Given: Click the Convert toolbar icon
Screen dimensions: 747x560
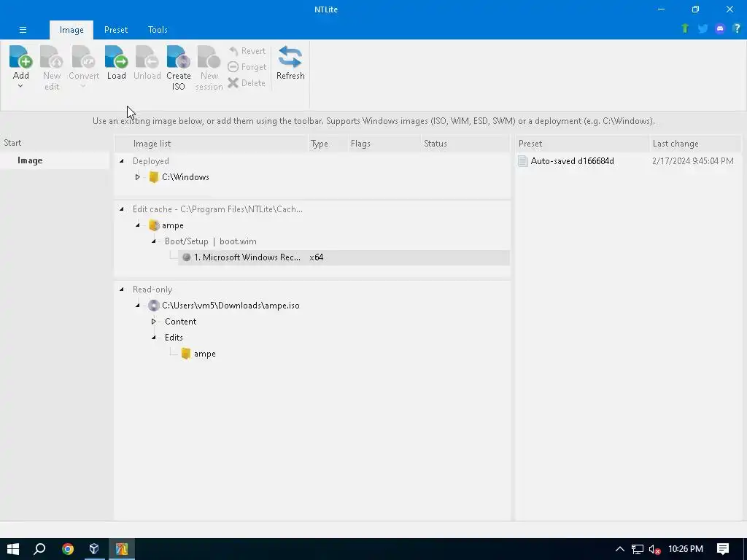Looking at the screenshot, I should pos(84,57).
